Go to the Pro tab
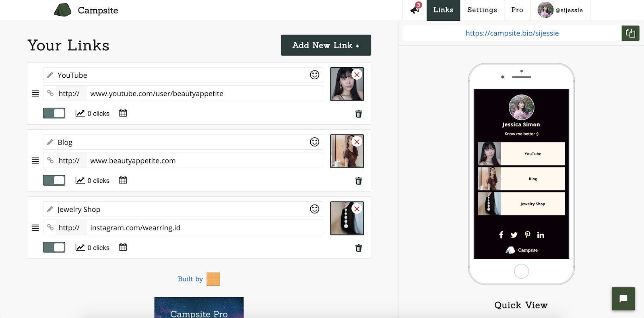644x318 pixels. [x=517, y=10]
